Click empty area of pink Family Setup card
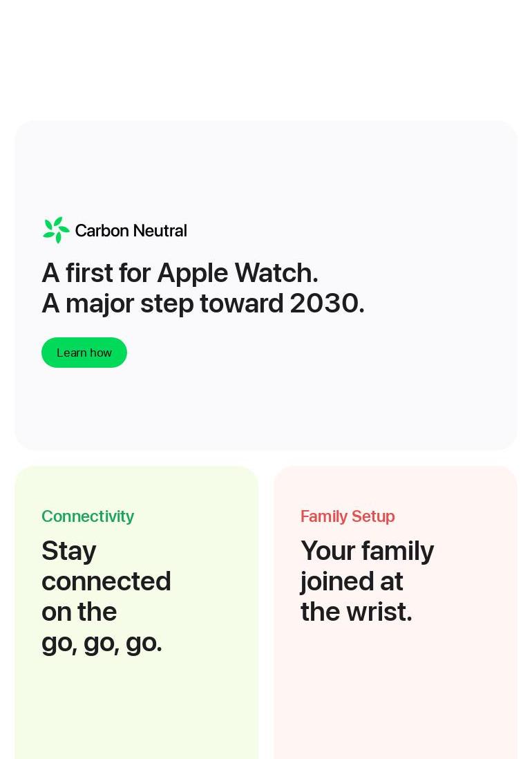The image size is (532, 759). (396, 692)
